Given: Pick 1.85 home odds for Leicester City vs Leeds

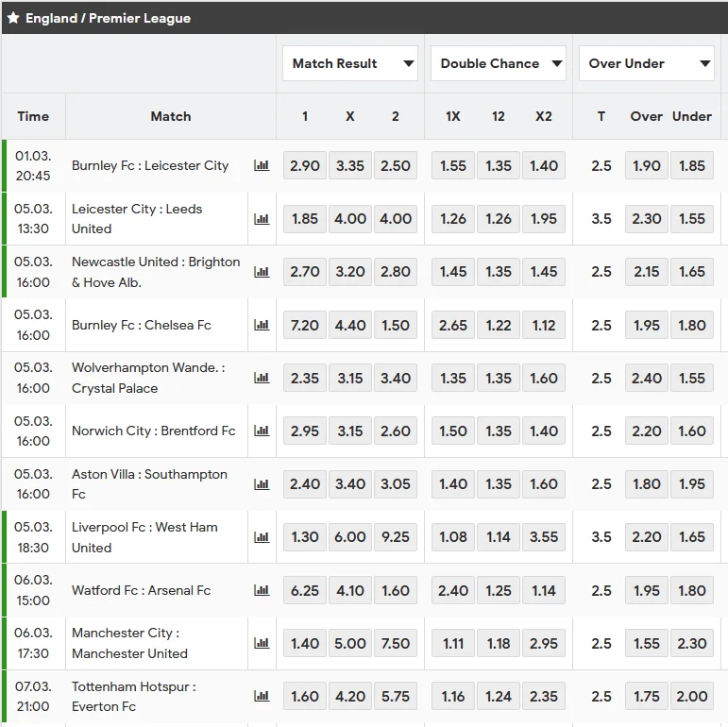Looking at the screenshot, I should 305,219.
